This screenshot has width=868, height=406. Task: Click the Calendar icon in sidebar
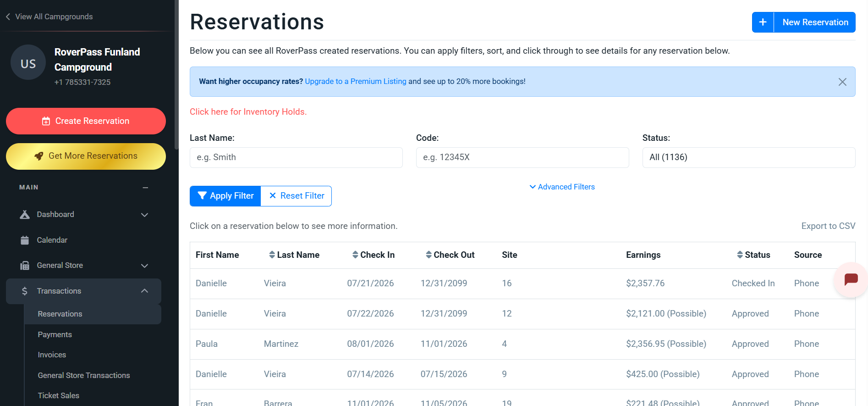point(25,240)
